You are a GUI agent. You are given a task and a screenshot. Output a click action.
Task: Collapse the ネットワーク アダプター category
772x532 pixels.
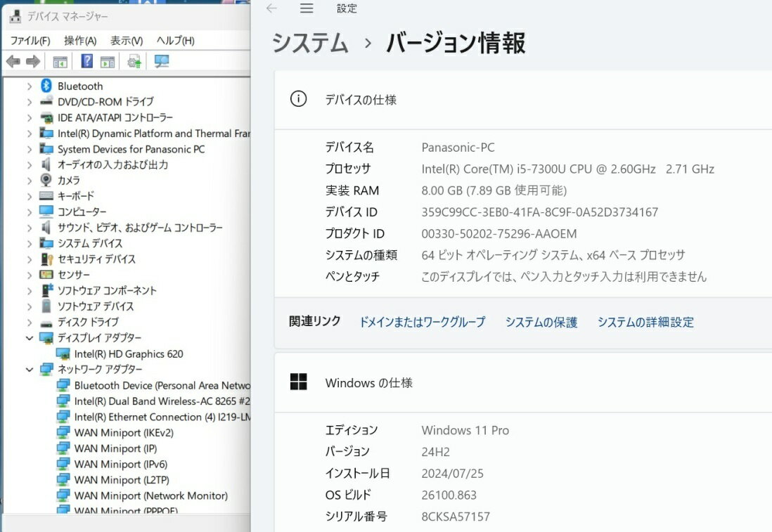pos(29,370)
